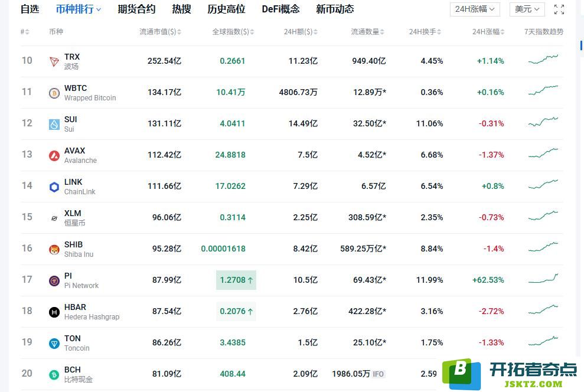Screen dimensions: 584x392
Task: Switch to the 新币动态 tab
Action: click(x=335, y=9)
